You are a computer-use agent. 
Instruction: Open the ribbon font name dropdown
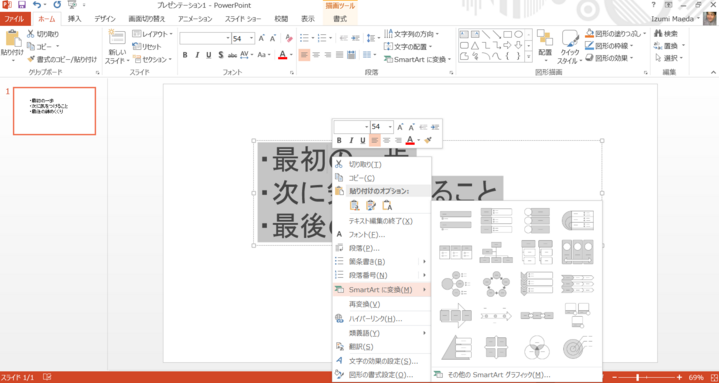[x=228, y=39]
